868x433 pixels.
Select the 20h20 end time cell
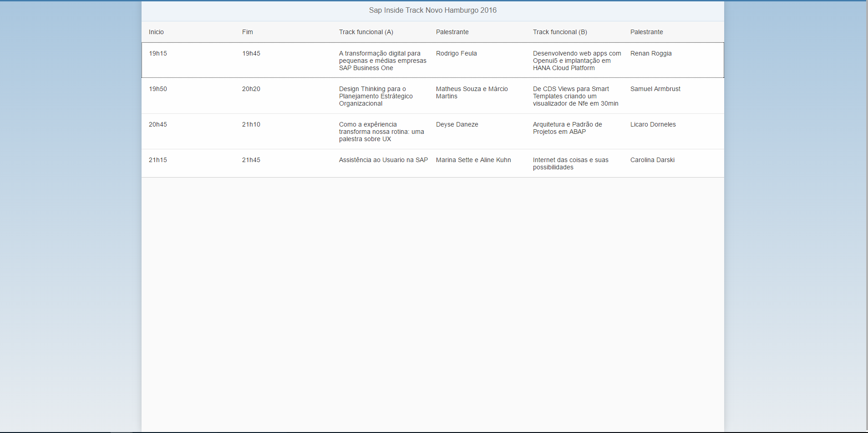(x=251, y=89)
